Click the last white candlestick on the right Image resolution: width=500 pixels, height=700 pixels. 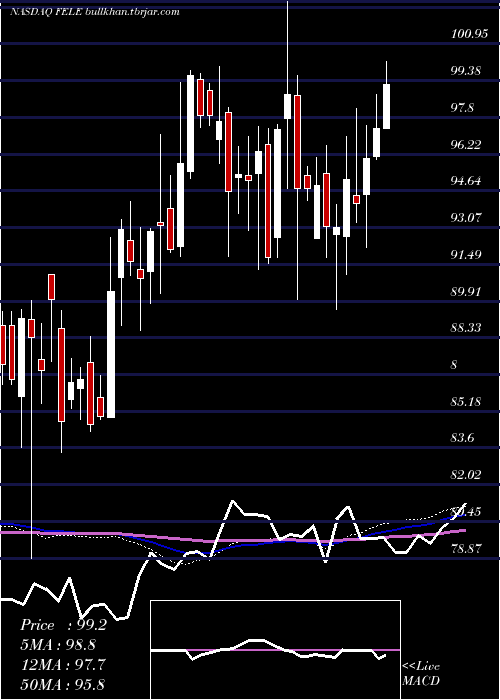pyautogui.click(x=386, y=106)
